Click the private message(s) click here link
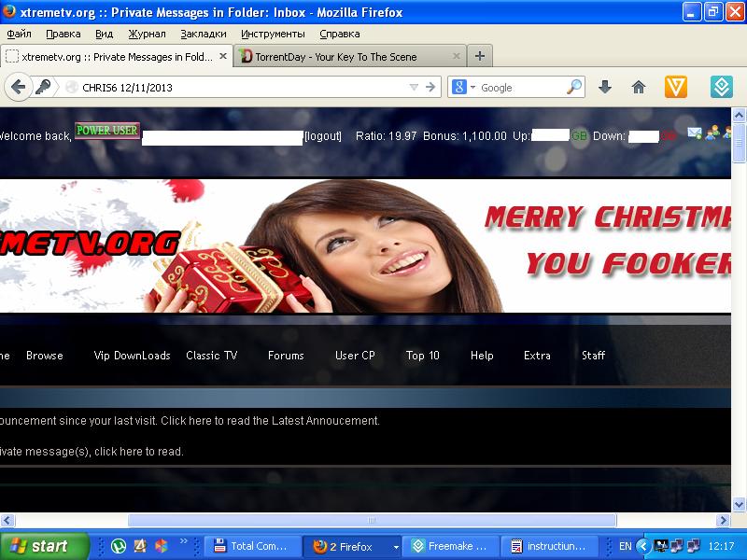The width and height of the screenshot is (747, 560). click(x=92, y=452)
